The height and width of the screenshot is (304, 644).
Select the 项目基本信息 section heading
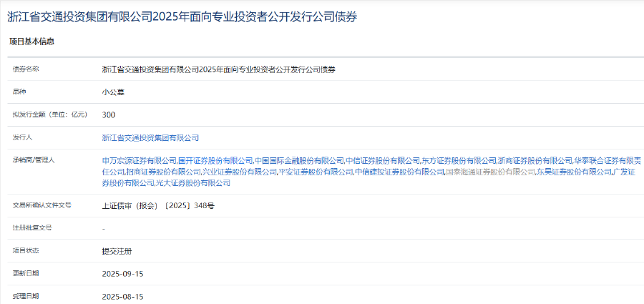coord(32,41)
